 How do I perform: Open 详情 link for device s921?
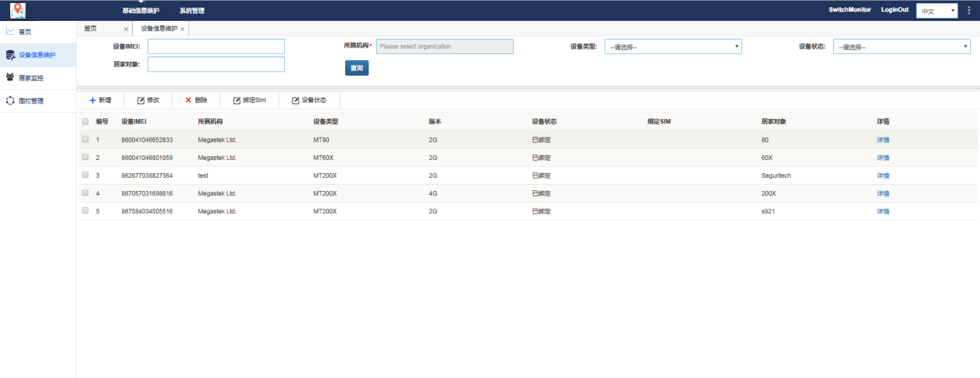tap(883, 211)
